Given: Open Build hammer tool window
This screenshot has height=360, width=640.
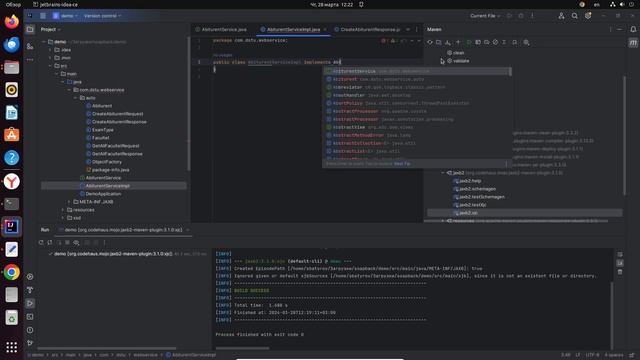Looking at the screenshot, I should [x=30, y=290].
